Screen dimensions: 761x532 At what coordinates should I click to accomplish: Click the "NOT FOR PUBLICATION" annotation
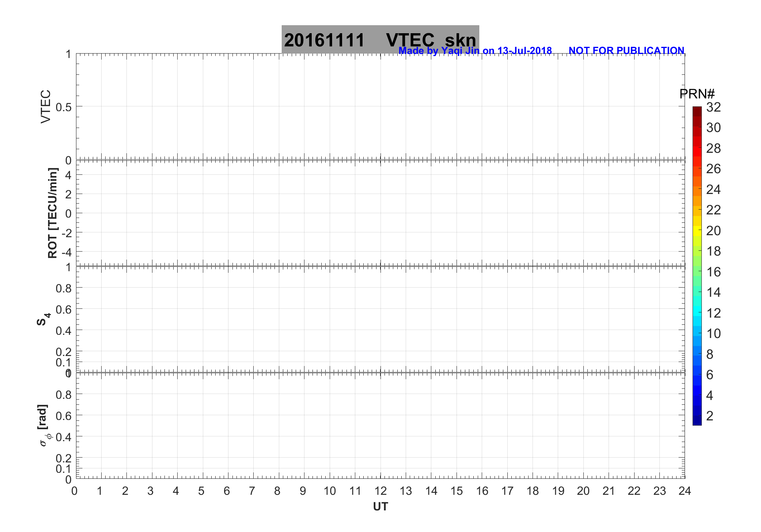pyautogui.click(x=627, y=51)
